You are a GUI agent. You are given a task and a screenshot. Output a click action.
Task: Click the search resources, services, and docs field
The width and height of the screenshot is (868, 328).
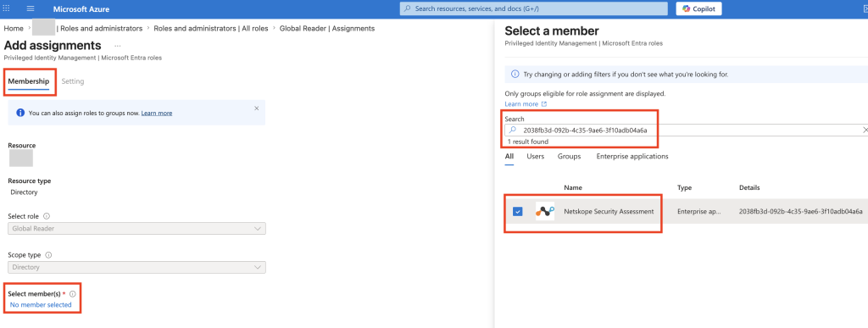tap(534, 8)
